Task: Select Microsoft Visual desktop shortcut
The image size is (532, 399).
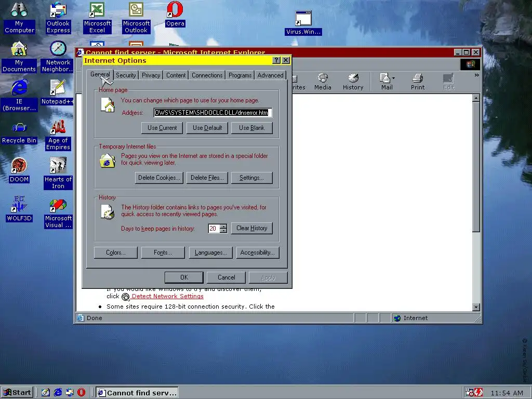Action: (x=58, y=212)
